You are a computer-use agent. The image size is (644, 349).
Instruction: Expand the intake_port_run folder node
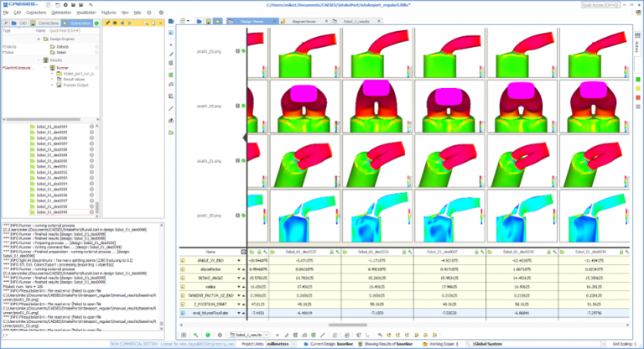coord(52,74)
